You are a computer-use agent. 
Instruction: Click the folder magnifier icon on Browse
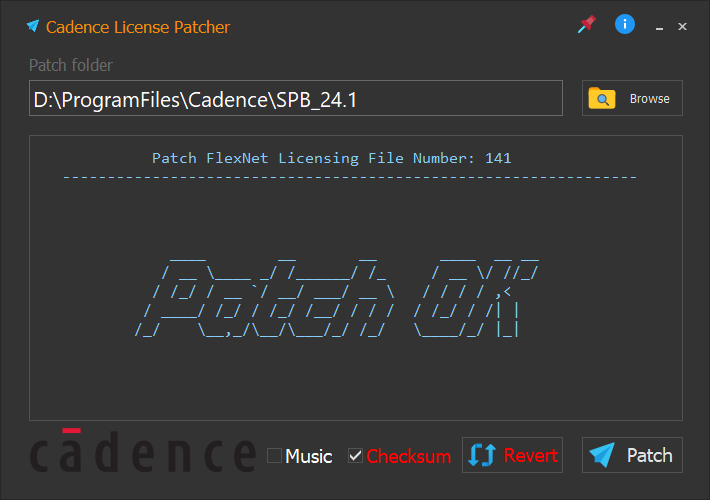(602, 98)
